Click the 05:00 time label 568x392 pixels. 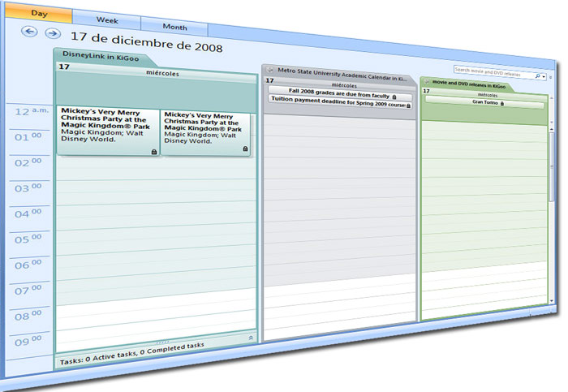[28, 239]
